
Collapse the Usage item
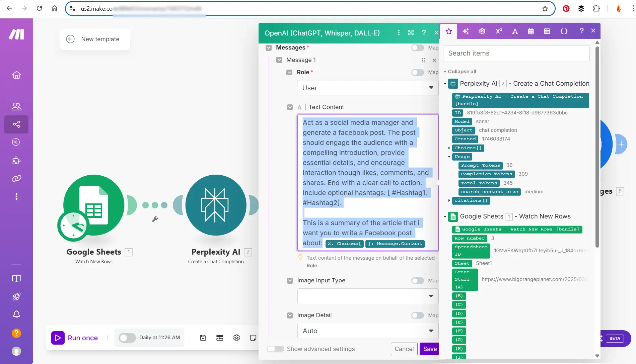(x=449, y=157)
